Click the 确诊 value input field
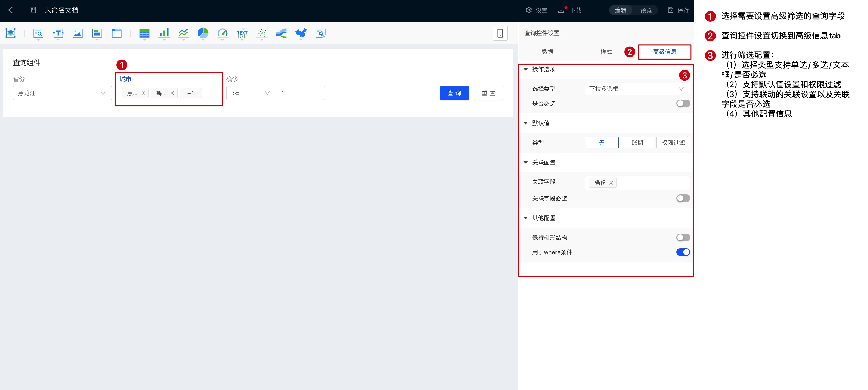The height and width of the screenshot is (390, 868). 300,93
